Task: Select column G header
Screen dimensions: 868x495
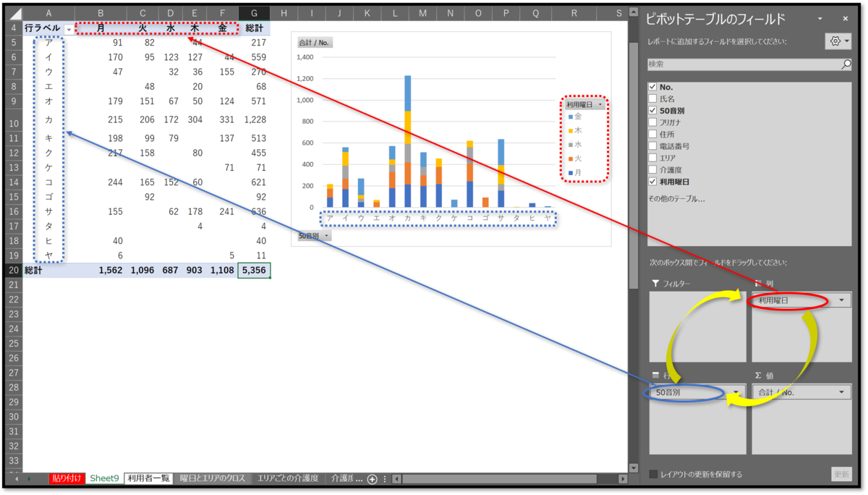Action: [x=253, y=14]
